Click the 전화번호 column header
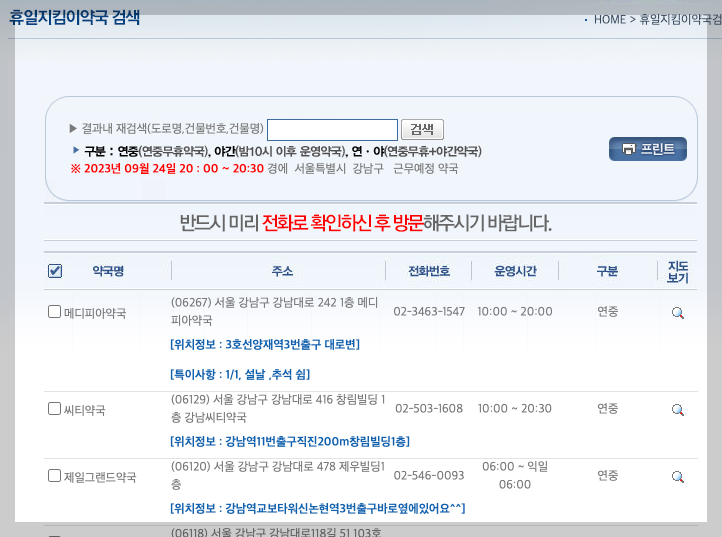The image size is (722, 537). (429, 271)
